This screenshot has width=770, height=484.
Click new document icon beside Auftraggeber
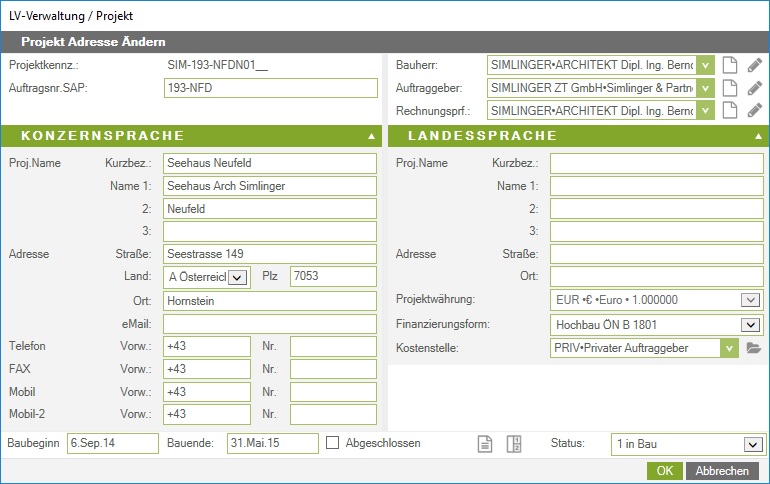[x=730, y=88]
